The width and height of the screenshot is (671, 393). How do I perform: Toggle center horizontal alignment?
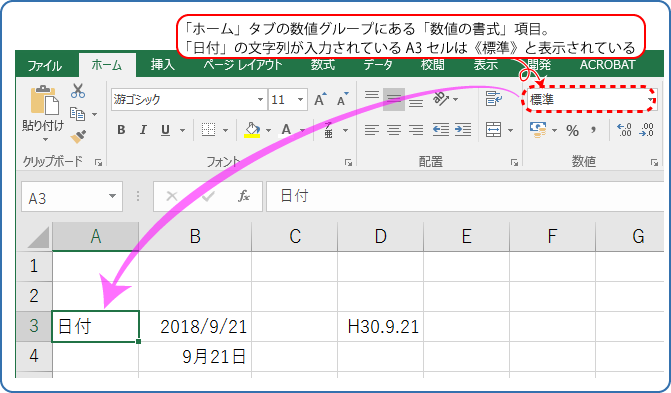pyautogui.click(x=394, y=130)
